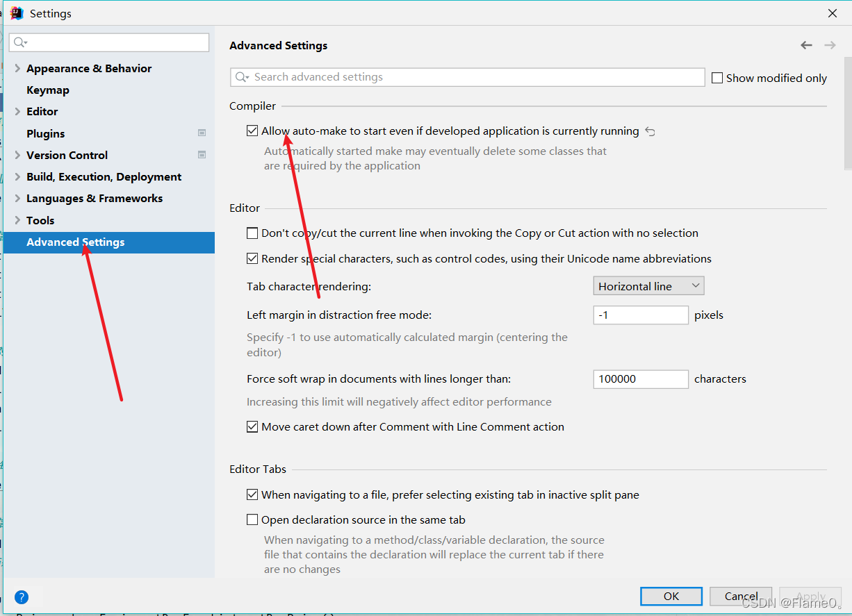Select Keymap in the settings list

(48, 90)
